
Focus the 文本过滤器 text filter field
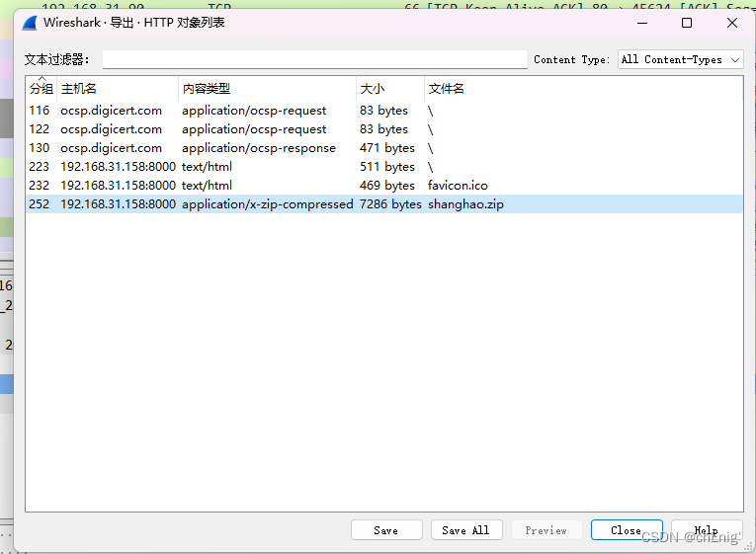pos(315,59)
